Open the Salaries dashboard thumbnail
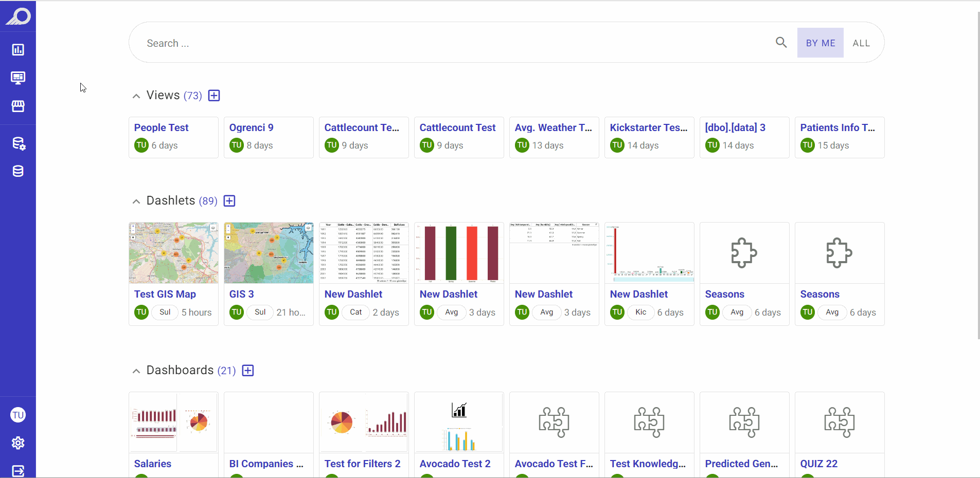Viewport: 980px width, 478px height. (x=173, y=422)
